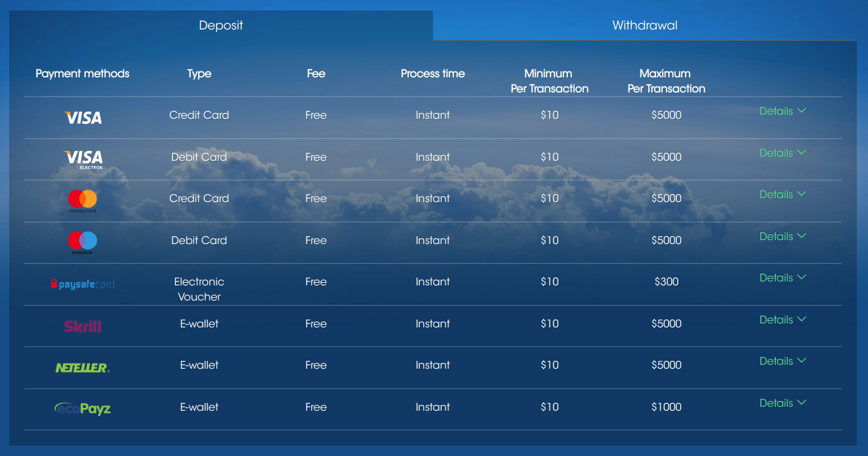Click the Process time column header
Screen dimensions: 868x456
[433, 73]
